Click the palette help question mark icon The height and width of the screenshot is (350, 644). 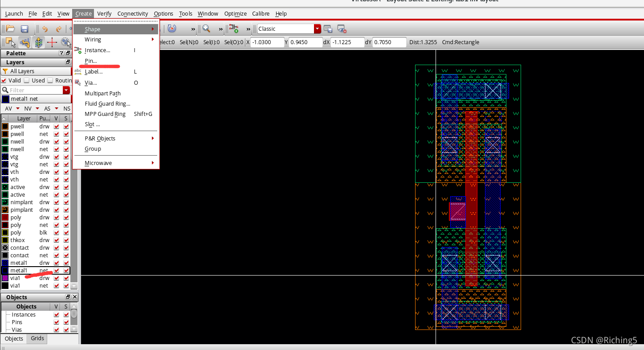(x=61, y=54)
